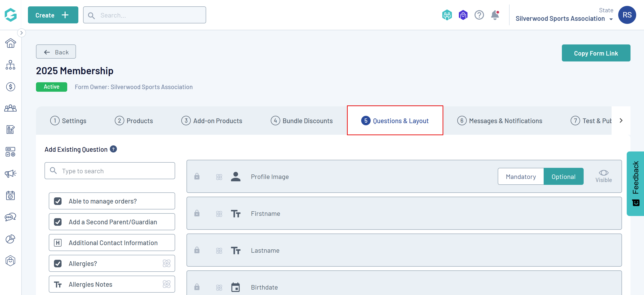Image resolution: width=644 pixels, height=295 pixels.
Task: Click the 'Type to search' question field
Action: (110, 171)
